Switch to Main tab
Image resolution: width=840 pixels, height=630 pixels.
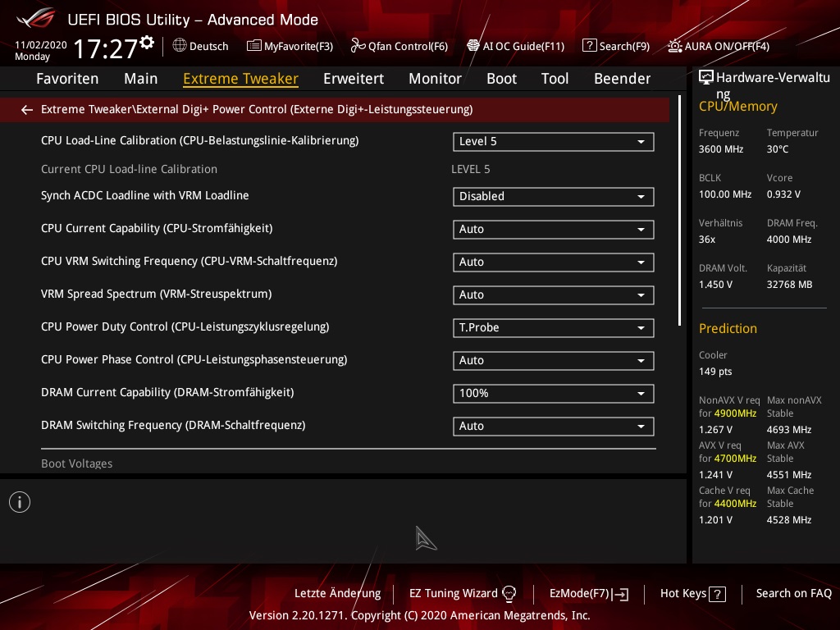point(141,79)
